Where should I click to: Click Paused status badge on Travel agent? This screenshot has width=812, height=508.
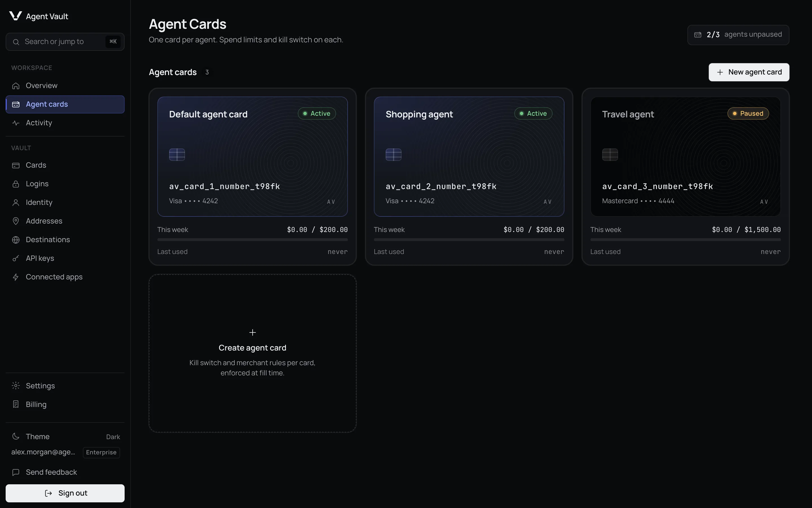point(748,113)
